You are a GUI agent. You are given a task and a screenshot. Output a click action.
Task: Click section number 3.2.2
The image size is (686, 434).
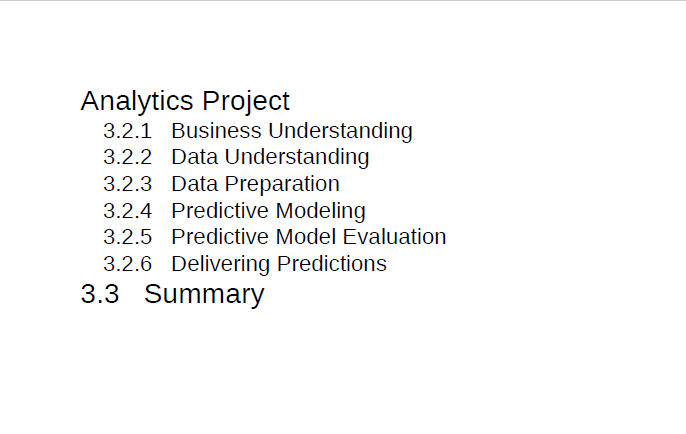point(127,158)
